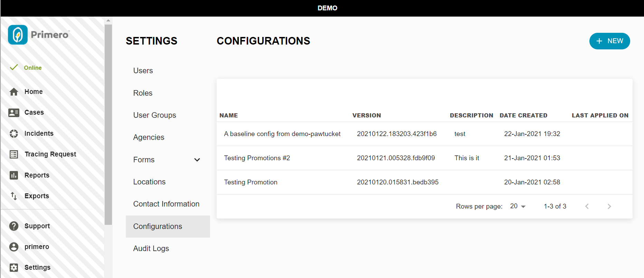Expand the Forms submenu chevron
Viewport: 644px width, 278px height.
pyautogui.click(x=197, y=160)
